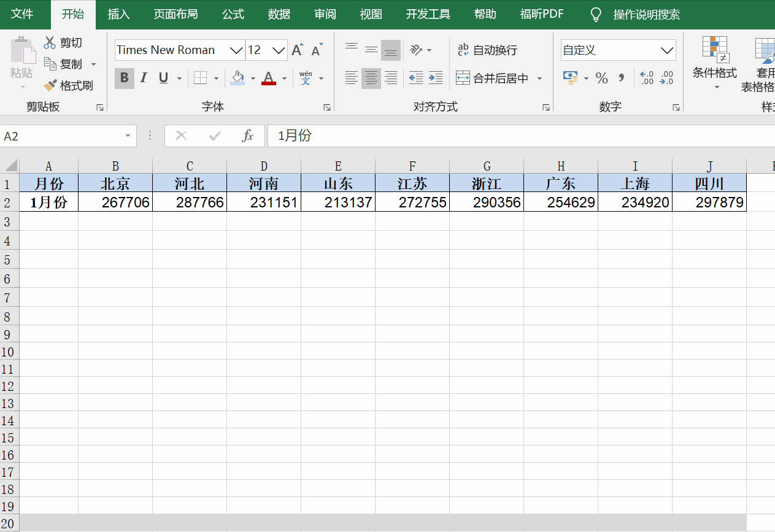Select the 四川 header cell
This screenshot has width=775, height=532.
coord(709,183)
